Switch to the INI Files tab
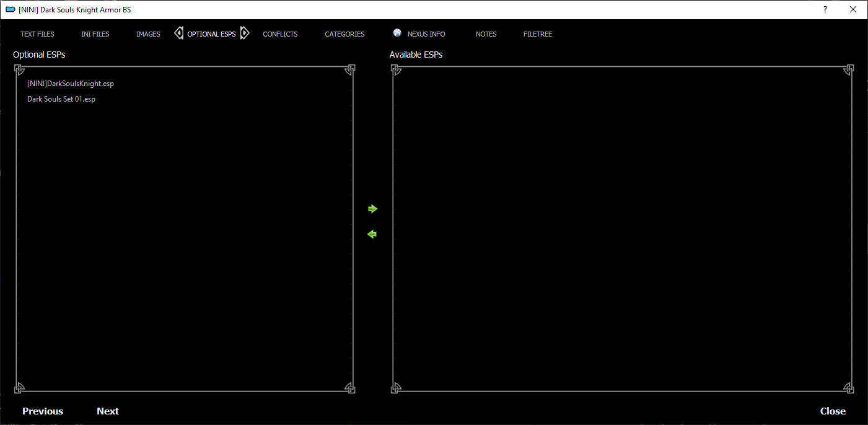The height and width of the screenshot is (425, 868). [95, 34]
